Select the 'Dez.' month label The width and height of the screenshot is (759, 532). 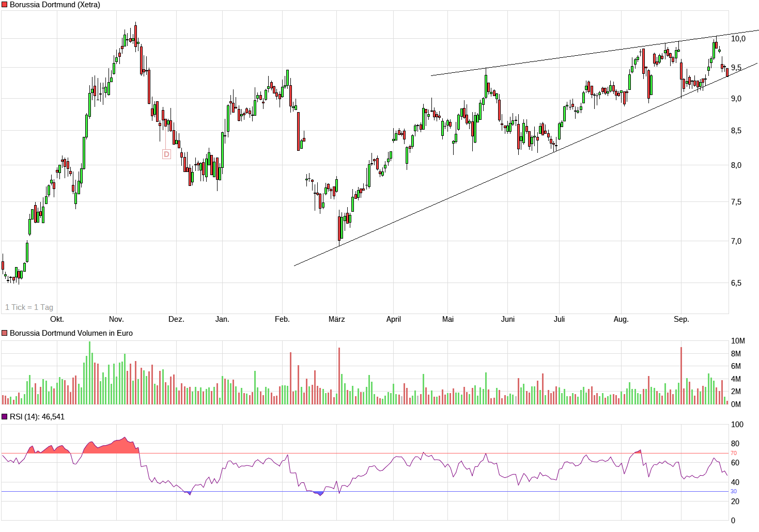[x=176, y=319]
